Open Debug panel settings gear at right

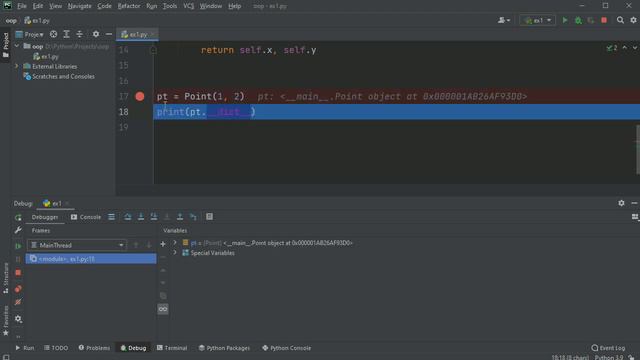pos(621,203)
